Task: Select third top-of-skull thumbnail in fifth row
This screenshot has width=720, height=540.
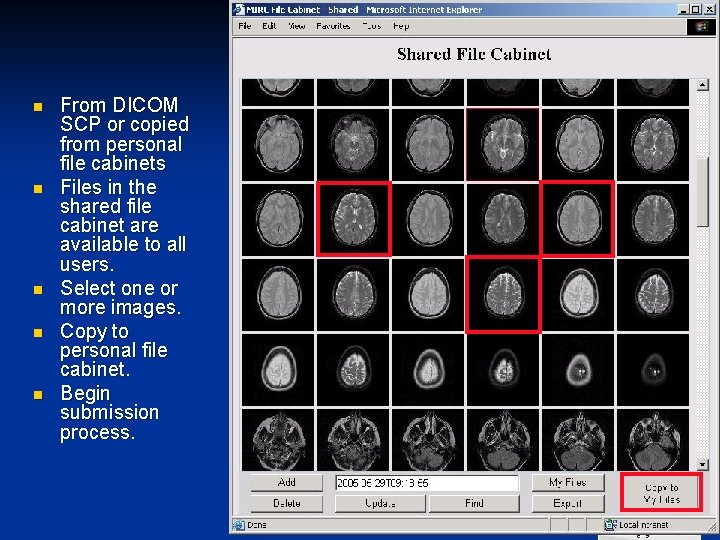Action: coord(428,370)
